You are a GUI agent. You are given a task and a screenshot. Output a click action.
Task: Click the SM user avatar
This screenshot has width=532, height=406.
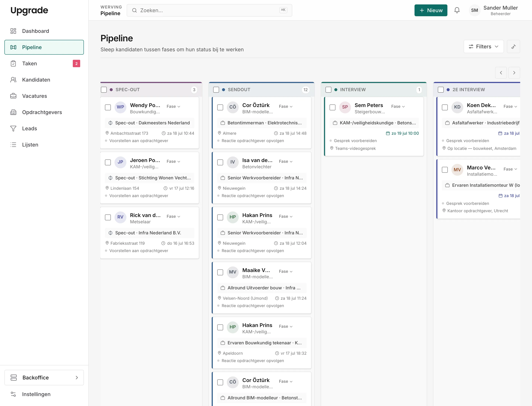point(474,10)
